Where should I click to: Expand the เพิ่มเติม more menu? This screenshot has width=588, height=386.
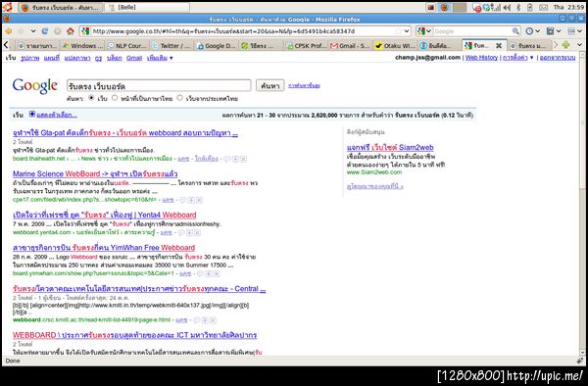click(x=160, y=58)
